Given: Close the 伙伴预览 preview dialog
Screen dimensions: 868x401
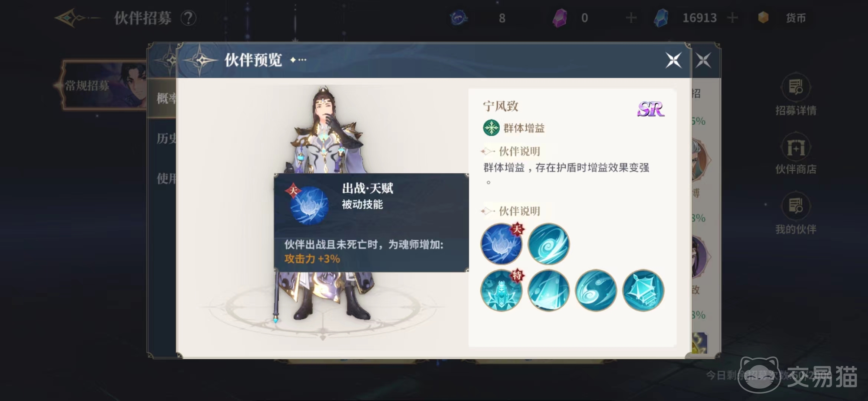Looking at the screenshot, I should [x=673, y=60].
